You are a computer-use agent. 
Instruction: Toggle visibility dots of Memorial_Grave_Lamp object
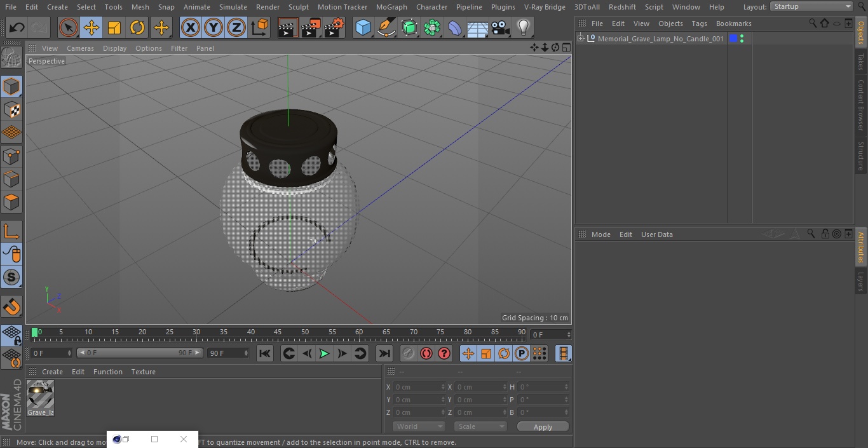[742, 39]
